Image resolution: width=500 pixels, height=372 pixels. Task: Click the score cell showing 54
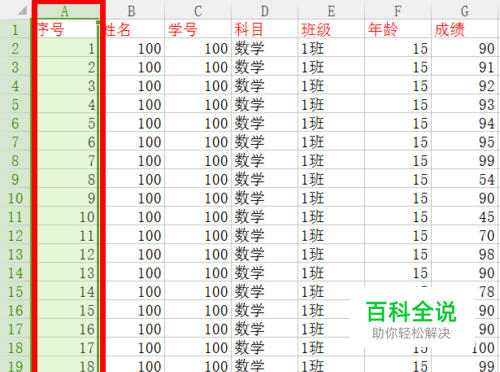(465, 179)
